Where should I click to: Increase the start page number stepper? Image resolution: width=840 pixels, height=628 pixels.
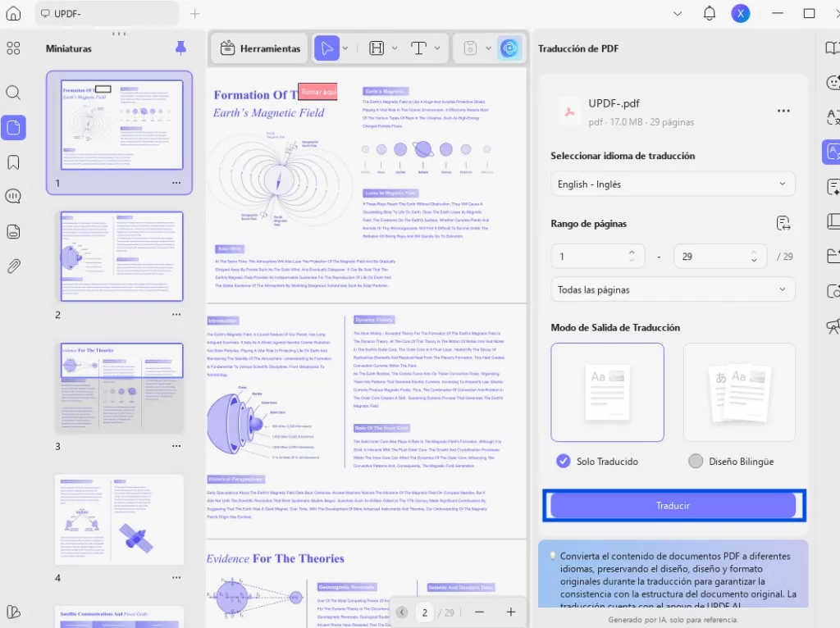pyautogui.click(x=632, y=253)
